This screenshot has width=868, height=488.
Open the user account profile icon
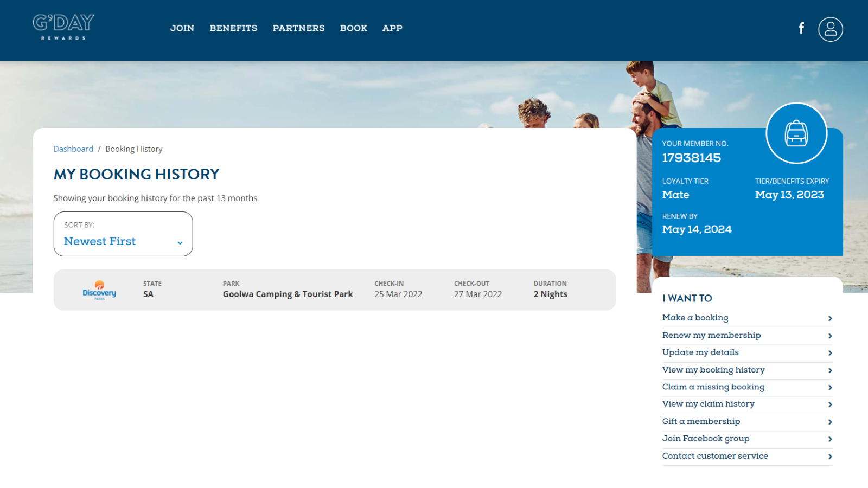[831, 29]
